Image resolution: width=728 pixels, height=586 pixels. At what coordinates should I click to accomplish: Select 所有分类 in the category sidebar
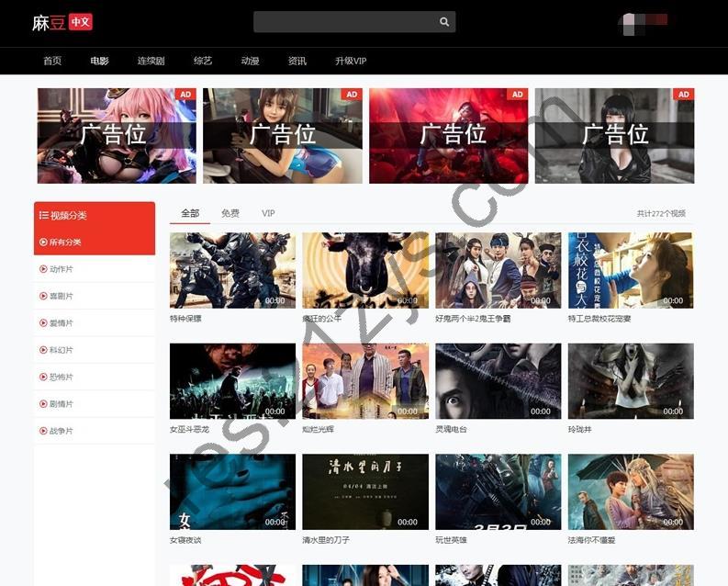95,242
